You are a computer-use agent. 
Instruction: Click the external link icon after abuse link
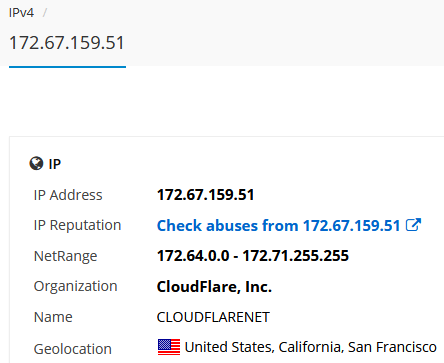(x=413, y=225)
